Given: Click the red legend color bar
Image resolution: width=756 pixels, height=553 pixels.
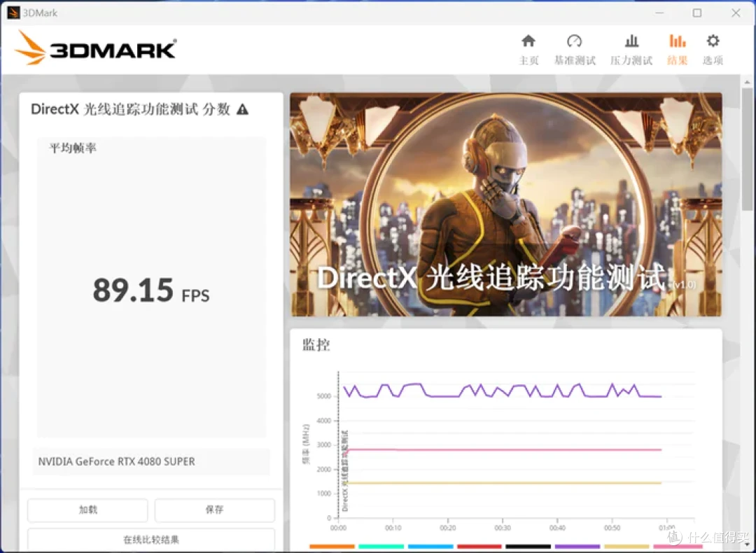Looking at the screenshot, I should pyautogui.click(x=479, y=546).
